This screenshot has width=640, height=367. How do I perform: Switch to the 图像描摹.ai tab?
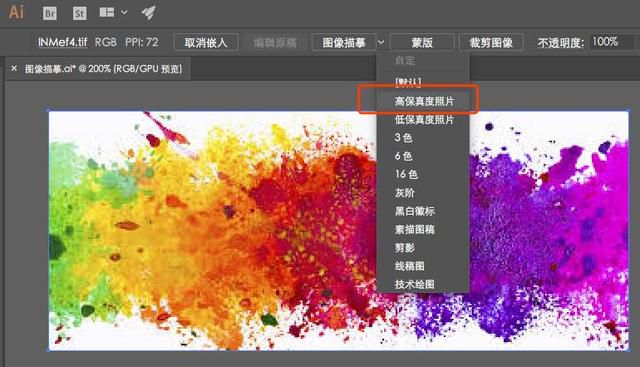tap(103, 69)
